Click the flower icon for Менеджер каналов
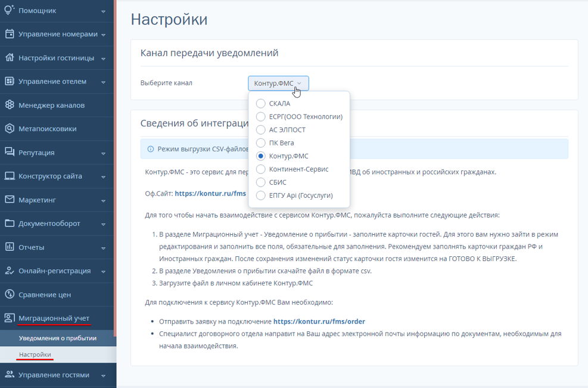This screenshot has height=388, width=588. coord(10,105)
